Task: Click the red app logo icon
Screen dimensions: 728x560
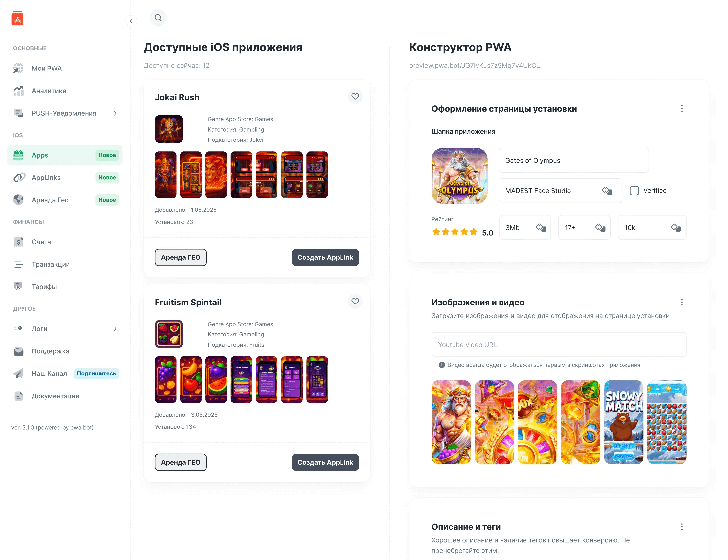Action: click(17, 19)
